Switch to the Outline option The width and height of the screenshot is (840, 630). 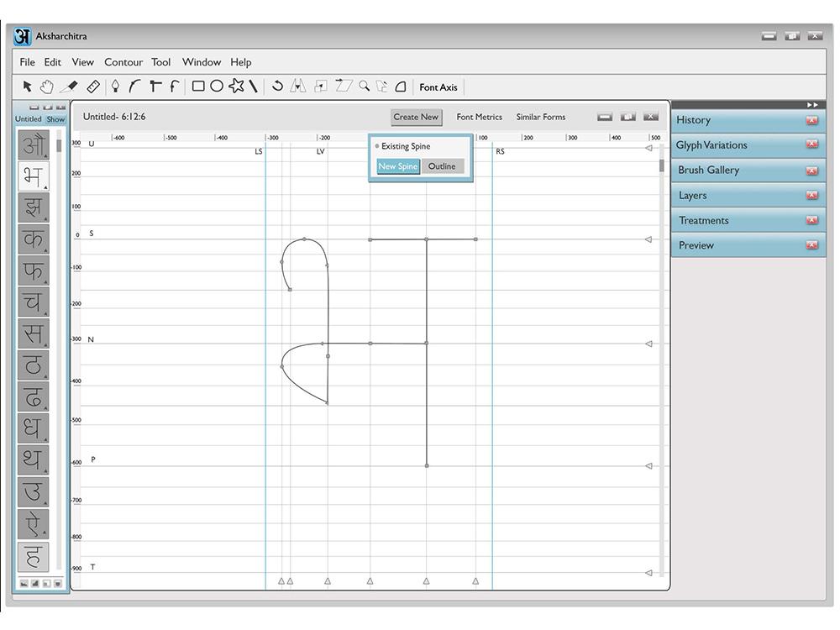point(442,166)
